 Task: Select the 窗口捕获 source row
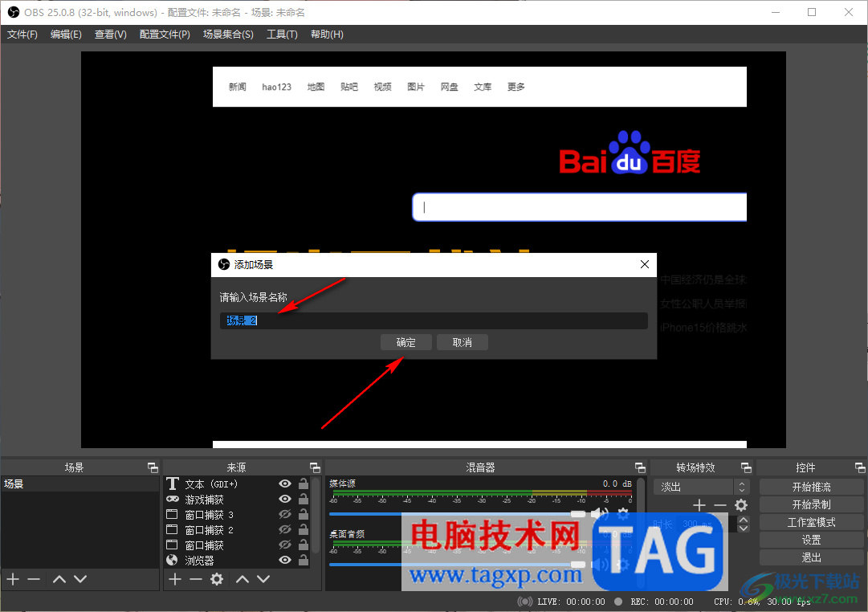[237, 545]
